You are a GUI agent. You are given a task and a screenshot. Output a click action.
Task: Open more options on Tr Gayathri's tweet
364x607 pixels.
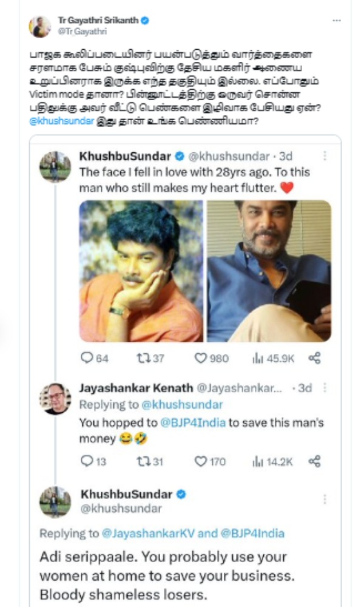(337, 19)
